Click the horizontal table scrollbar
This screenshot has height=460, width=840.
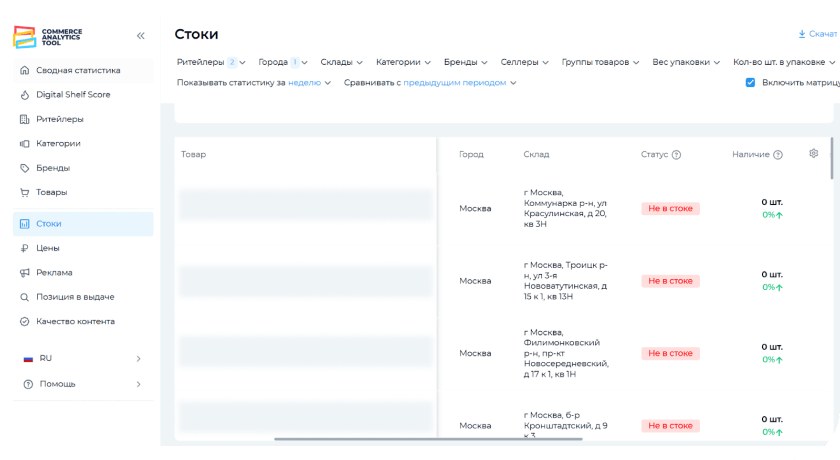[428, 439]
